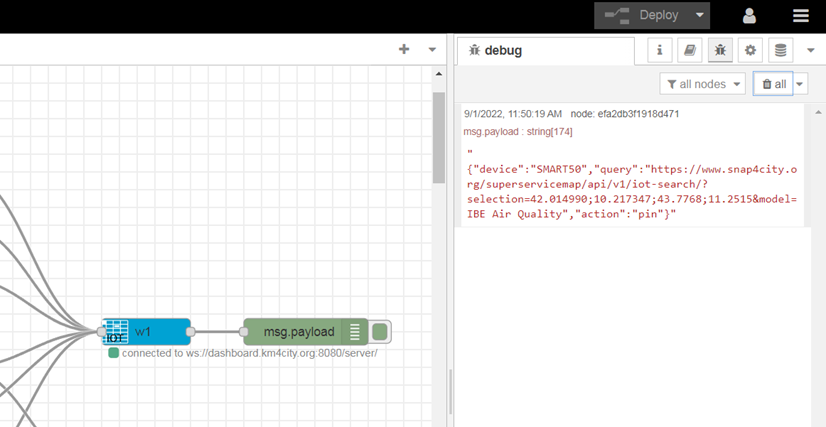Open the help book sidebar icon
The image size is (826, 427).
[689, 50]
